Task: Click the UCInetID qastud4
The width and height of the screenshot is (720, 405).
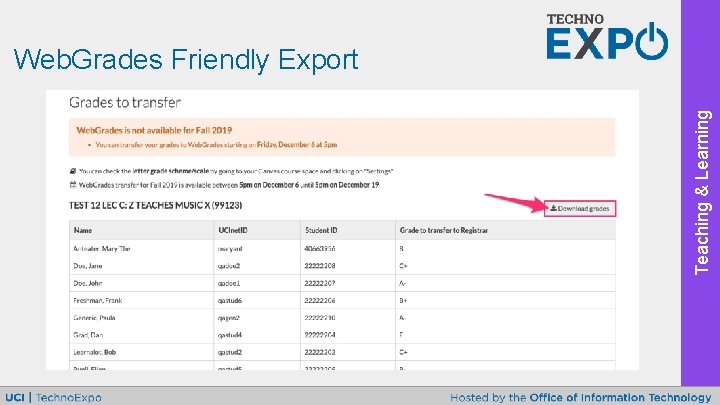Action: pos(230,335)
